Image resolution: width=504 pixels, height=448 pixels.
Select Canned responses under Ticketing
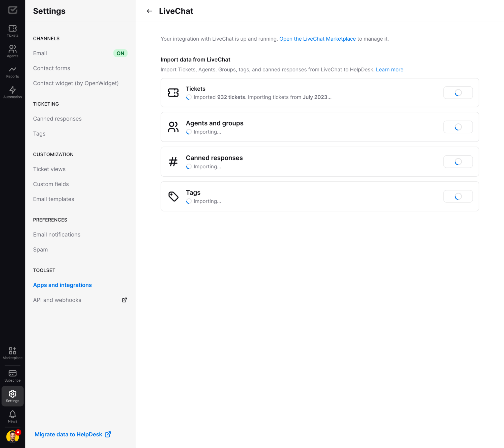57,118
